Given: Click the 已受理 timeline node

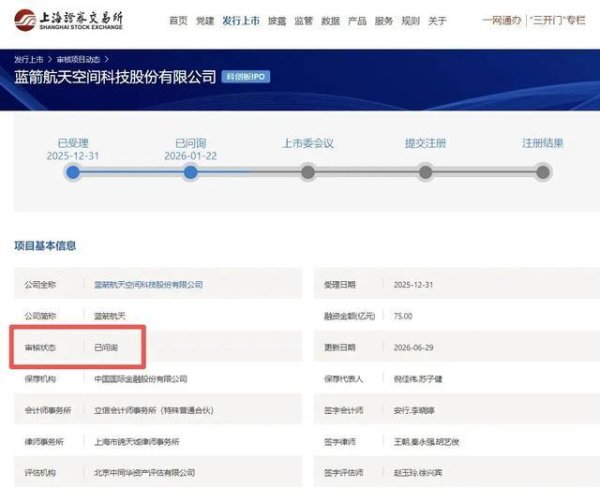Looking at the screenshot, I should 73,172.
